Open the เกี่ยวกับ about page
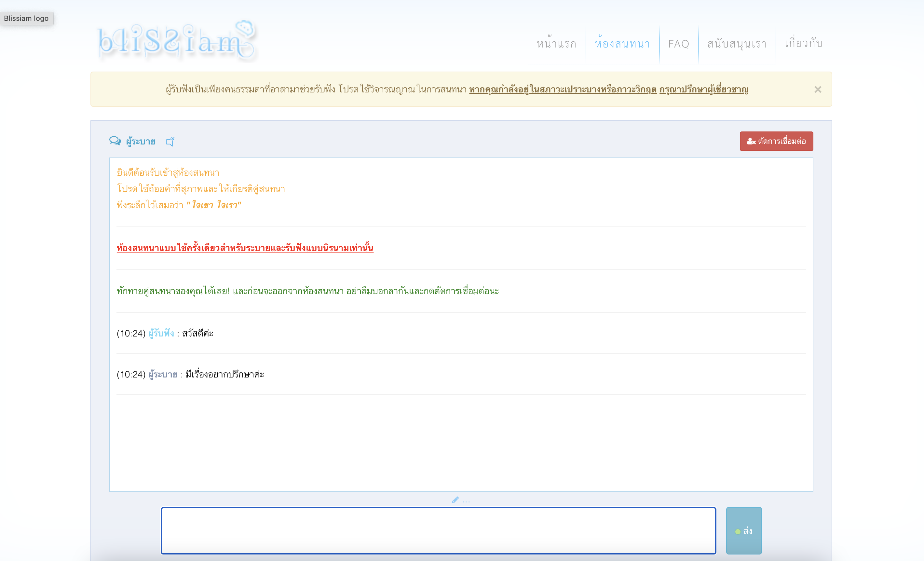 [804, 43]
